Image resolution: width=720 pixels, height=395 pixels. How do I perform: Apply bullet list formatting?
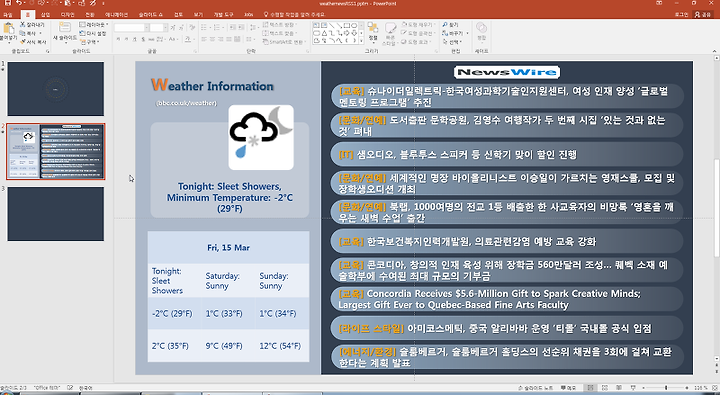205,28
